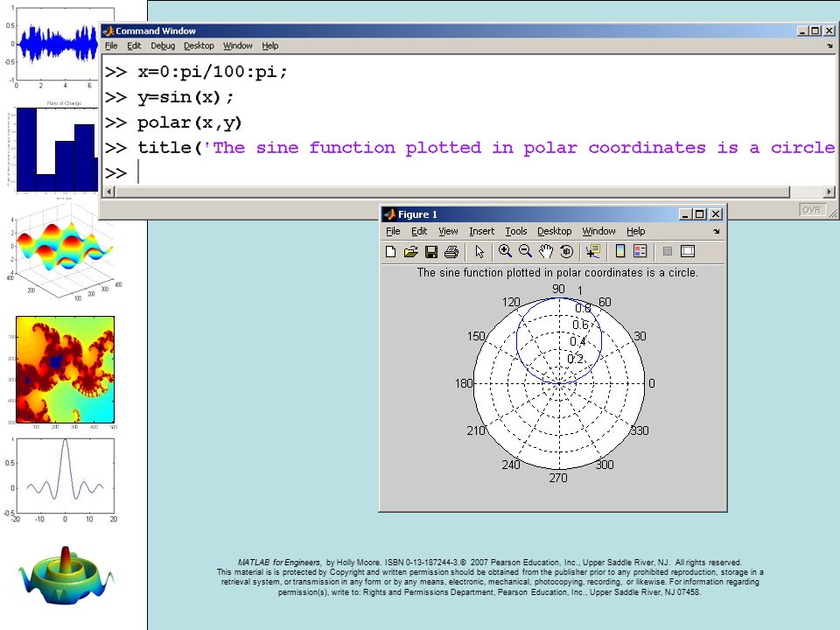This screenshot has height=630, width=840.
Task: Click the 90 degree label on polar plot
Action: tap(559, 289)
